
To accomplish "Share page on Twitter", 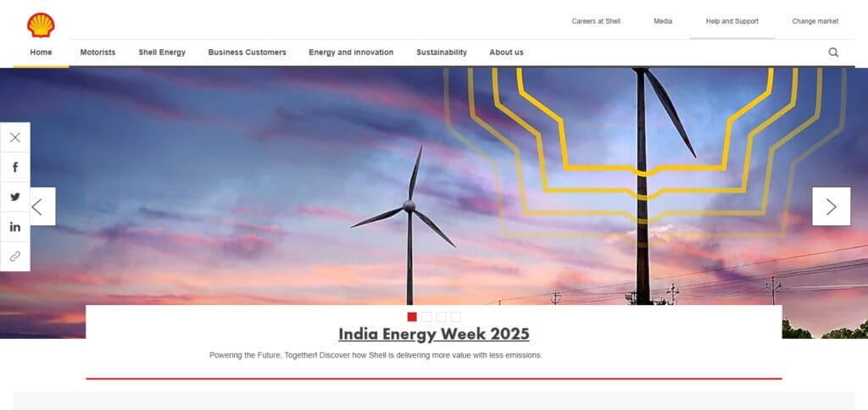I will pyautogui.click(x=15, y=197).
